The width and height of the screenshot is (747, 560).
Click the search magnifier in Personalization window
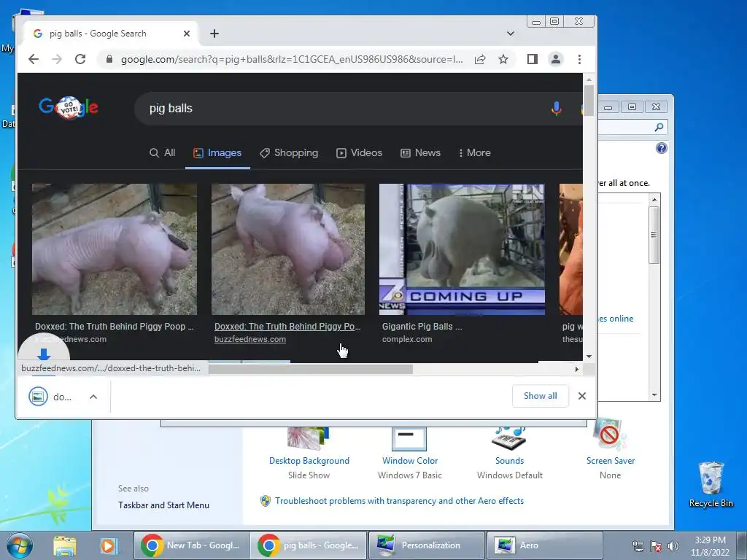[x=659, y=127]
